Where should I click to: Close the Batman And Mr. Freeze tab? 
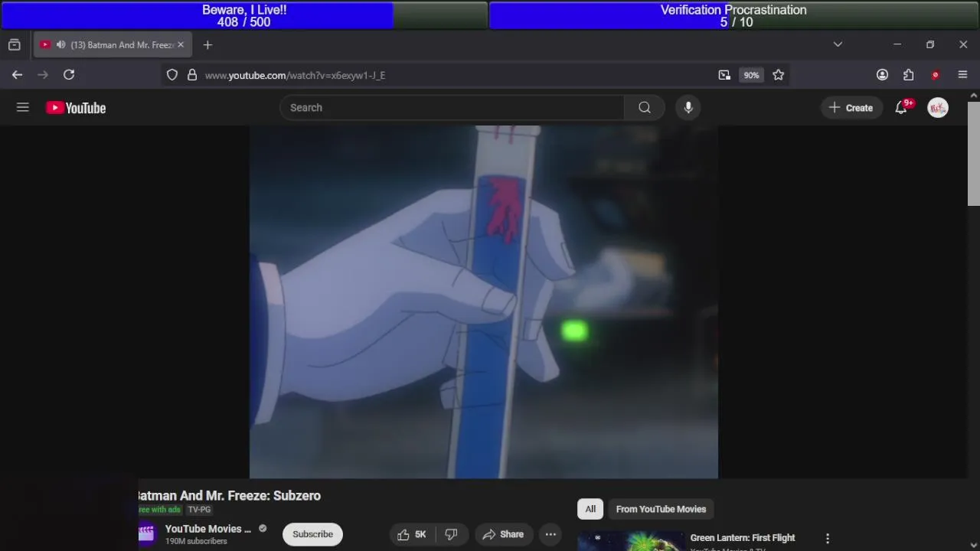click(181, 45)
